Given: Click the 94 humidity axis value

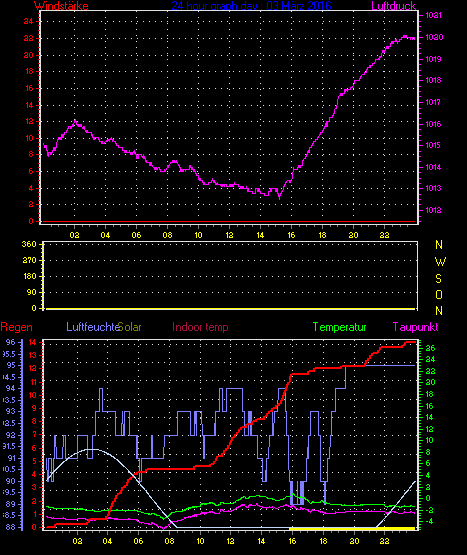Looking at the screenshot, I should click(11, 388).
